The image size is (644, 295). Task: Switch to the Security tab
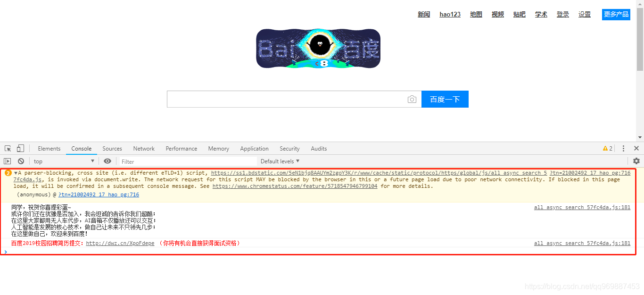pyautogui.click(x=289, y=148)
